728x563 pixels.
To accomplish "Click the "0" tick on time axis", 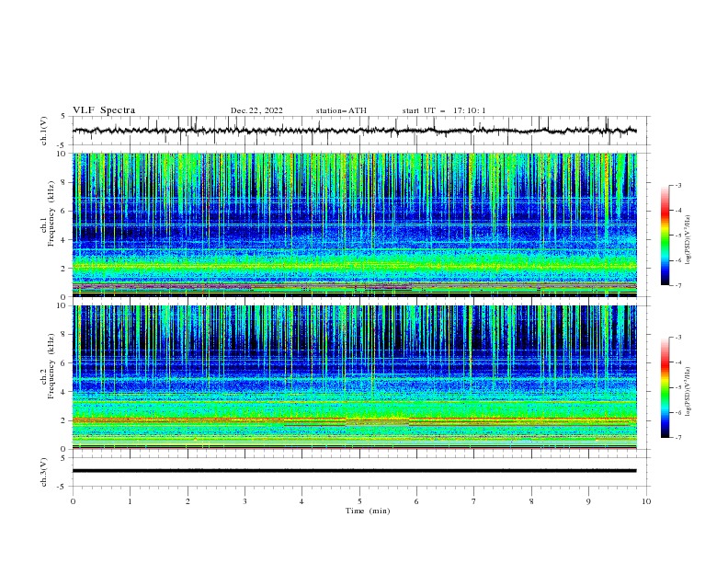I will (x=73, y=501).
